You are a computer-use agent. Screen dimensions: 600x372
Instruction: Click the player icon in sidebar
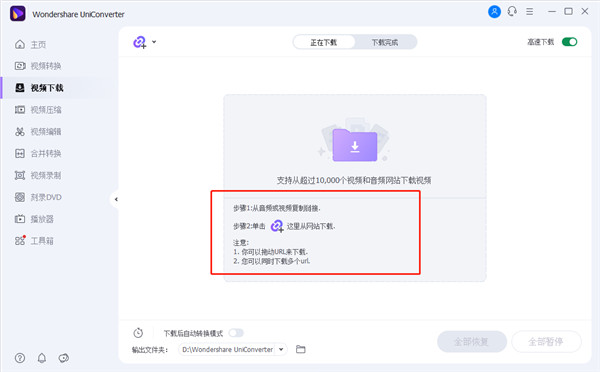click(20, 219)
